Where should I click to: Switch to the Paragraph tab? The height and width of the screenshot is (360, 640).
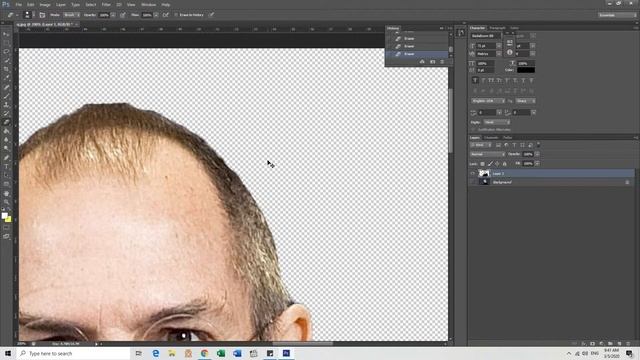497,28
